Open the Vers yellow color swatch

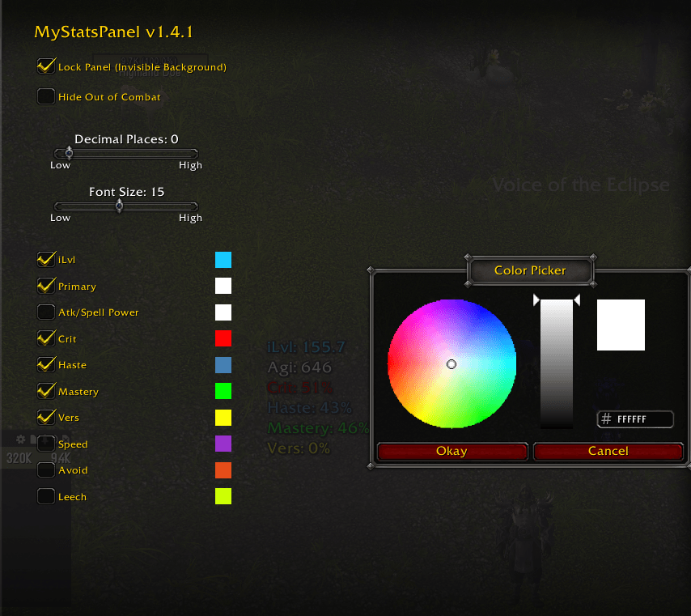coord(223,418)
